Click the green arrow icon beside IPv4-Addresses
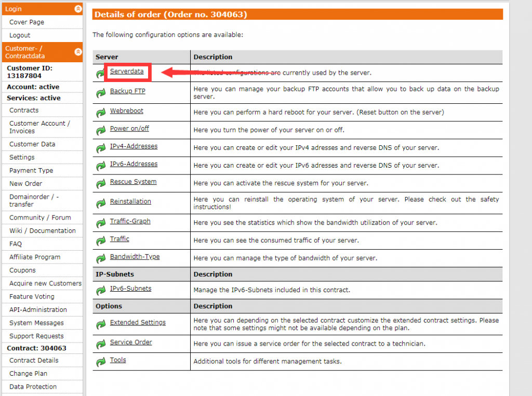Screen dimensions: 532x396 [x=101, y=148]
